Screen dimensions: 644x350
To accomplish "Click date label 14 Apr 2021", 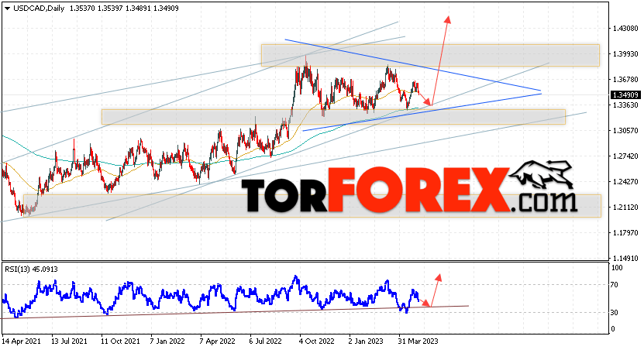I will [x=22, y=341].
